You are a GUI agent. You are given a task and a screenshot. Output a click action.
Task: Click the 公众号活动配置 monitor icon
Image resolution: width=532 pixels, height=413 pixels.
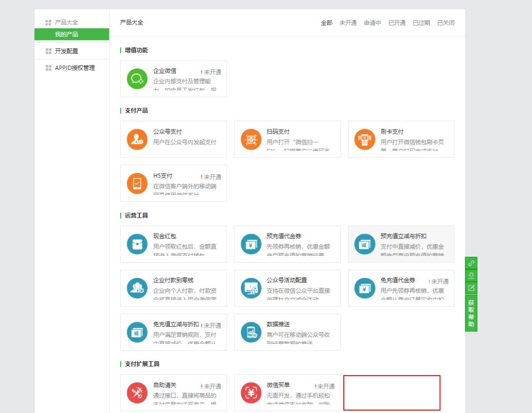[251, 288]
